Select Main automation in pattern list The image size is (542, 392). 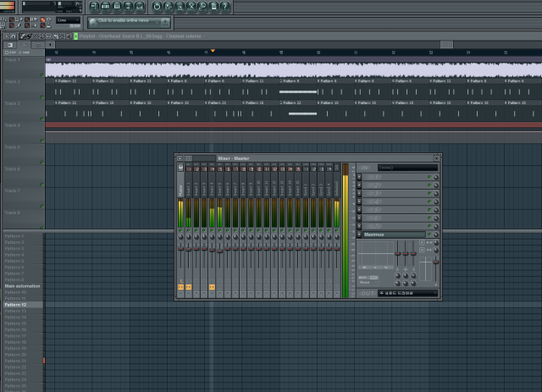coord(23,286)
